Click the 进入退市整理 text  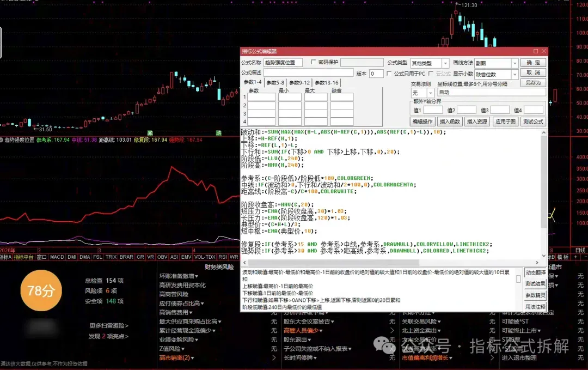point(519,357)
